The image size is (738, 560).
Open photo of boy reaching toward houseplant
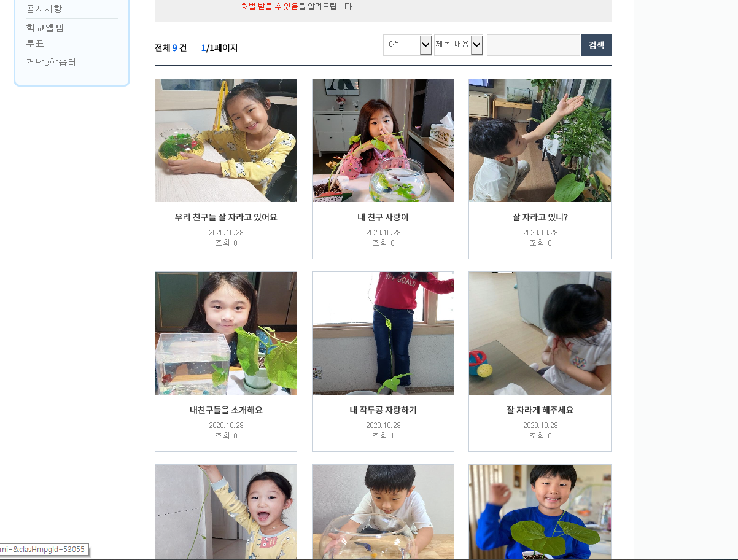click(540, 141)
